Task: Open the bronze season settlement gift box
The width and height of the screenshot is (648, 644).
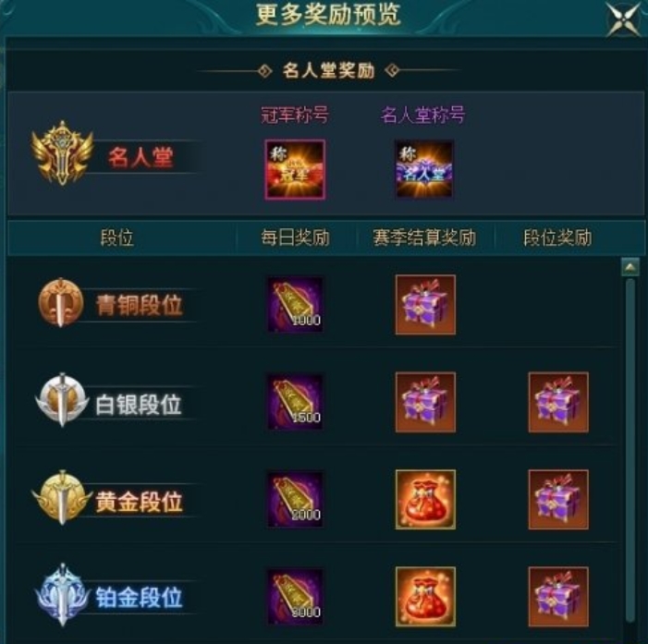Action: [425, 305]
